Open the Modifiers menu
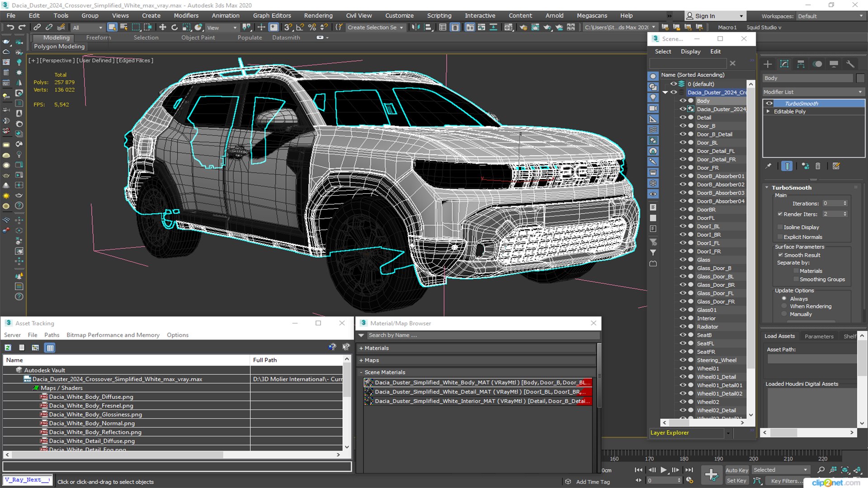868x488 pixels. pyautogui.click(x=186, y=15)
